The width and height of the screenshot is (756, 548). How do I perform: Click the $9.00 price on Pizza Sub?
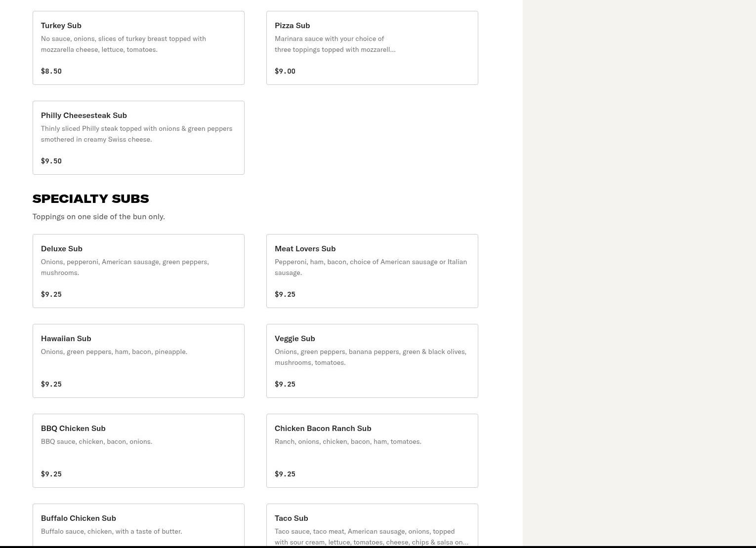285,71
